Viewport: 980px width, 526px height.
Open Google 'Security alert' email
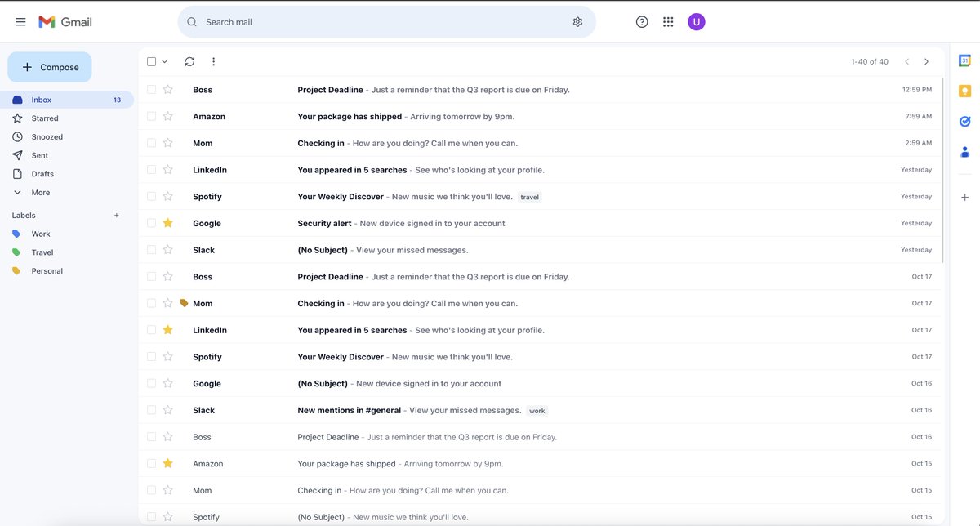(541, 223)
